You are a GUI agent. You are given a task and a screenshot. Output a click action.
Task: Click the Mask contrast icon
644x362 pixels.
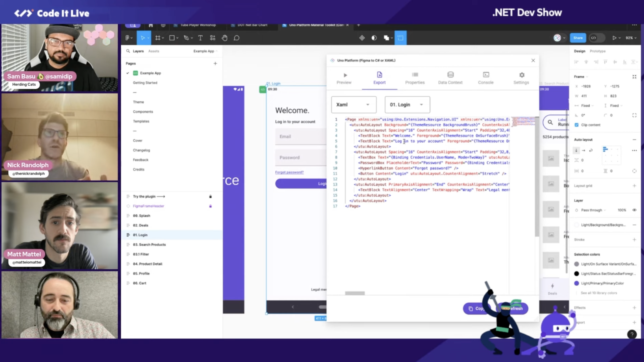click(374, 38)
